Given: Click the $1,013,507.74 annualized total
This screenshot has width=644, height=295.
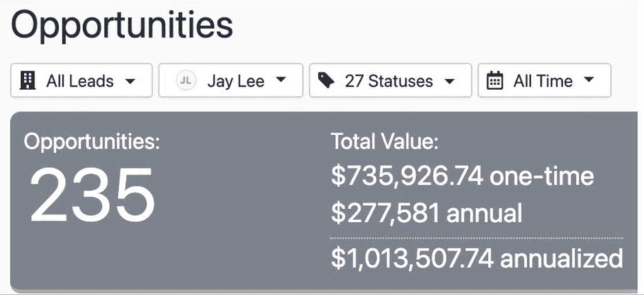Looking at the screenshot, I should pos(477,258).
